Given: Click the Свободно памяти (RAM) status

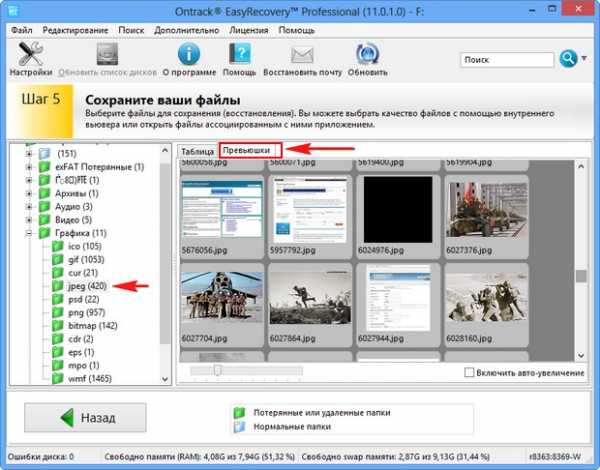Looking at the screenshot, I should tap(199, 457).
